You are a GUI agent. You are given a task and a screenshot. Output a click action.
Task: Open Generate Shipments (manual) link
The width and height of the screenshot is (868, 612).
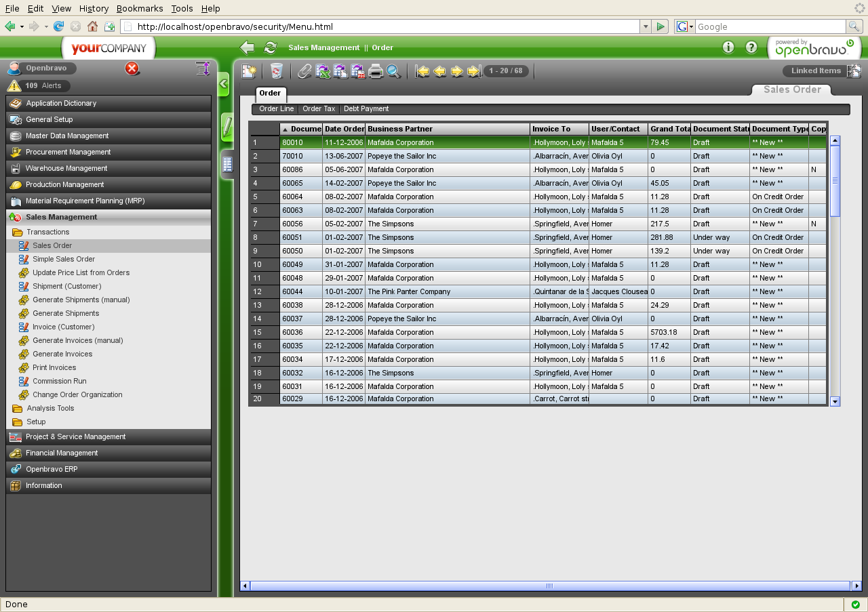point(81,300)
